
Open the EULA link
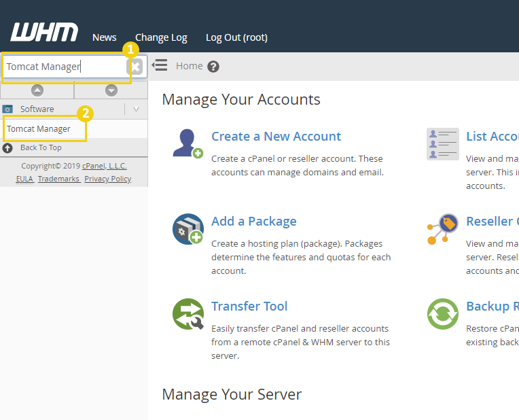pos(24,179)
